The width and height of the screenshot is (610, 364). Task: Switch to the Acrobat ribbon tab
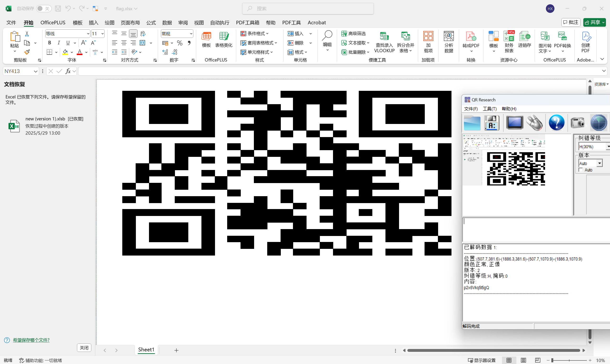(317, 23)
